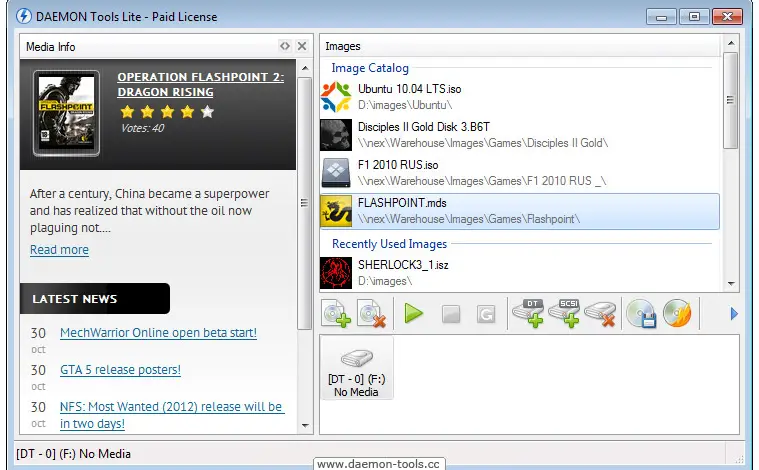Image resolution: width=759 pixels, height=470 pixels.
Task: Click the Burn Image with flame icon
Action: pyautogui.click(x=677, y=314)
